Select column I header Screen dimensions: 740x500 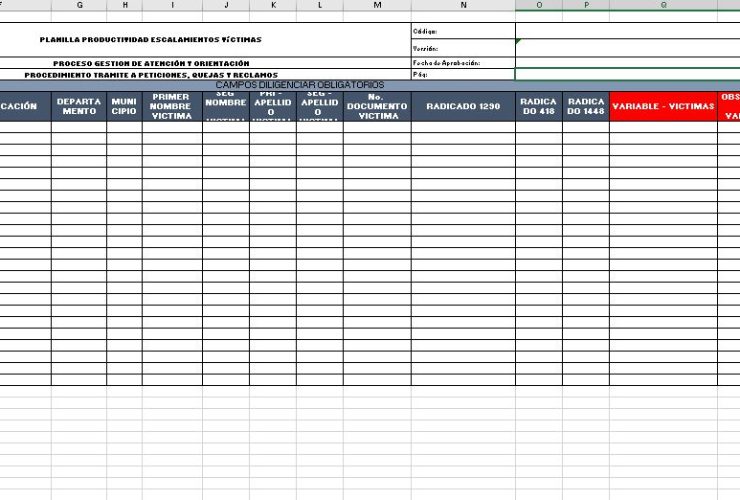click(x=172, y=5)
